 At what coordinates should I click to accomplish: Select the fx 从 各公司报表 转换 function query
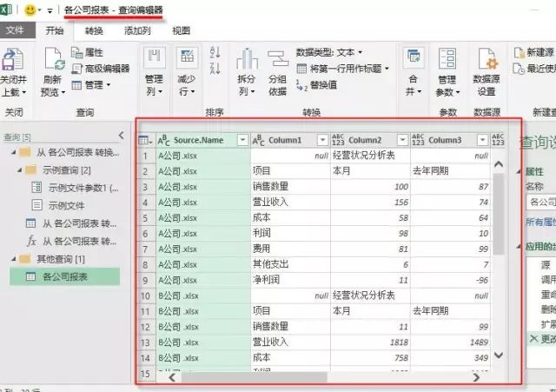pyautogui.click(x=71, y=242)
